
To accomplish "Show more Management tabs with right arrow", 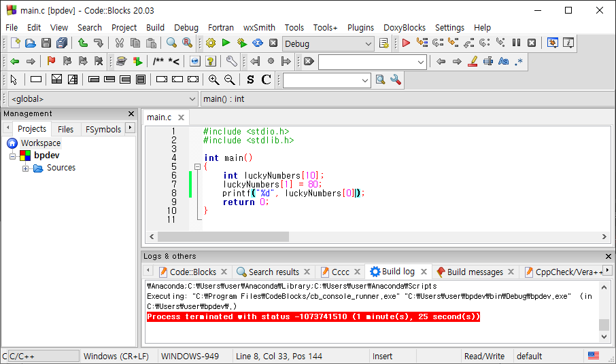I will [131, 128].
